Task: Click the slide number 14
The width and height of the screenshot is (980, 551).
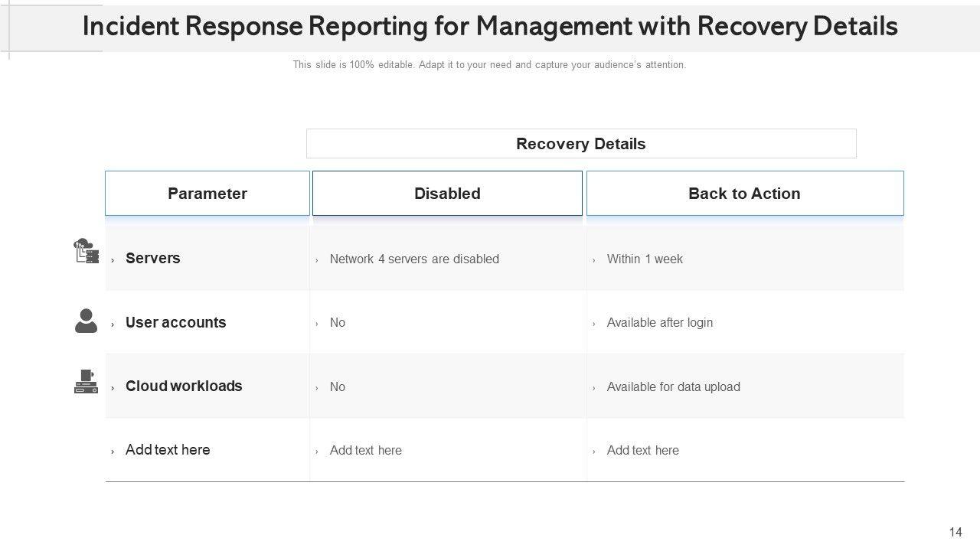Action: [x=955, y=533]
